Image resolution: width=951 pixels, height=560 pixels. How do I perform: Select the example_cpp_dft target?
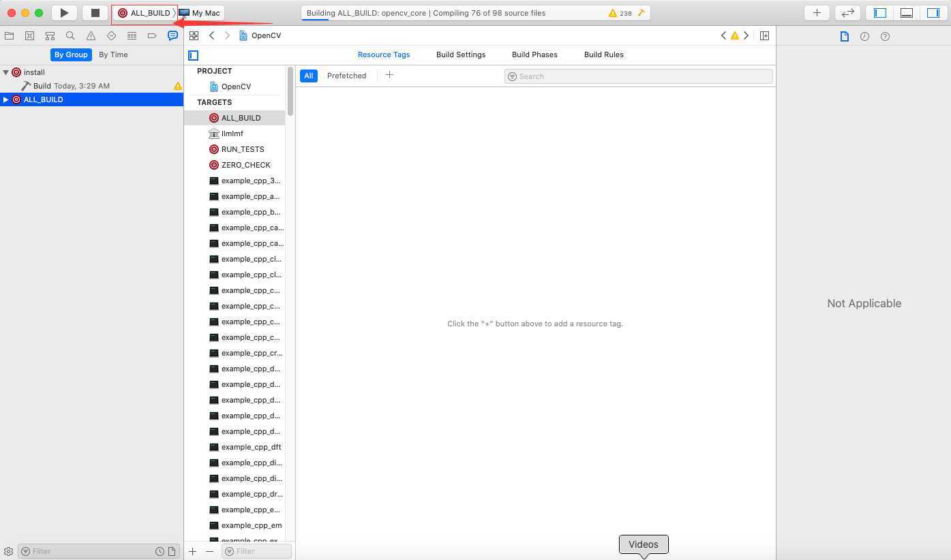pos(234,447)
